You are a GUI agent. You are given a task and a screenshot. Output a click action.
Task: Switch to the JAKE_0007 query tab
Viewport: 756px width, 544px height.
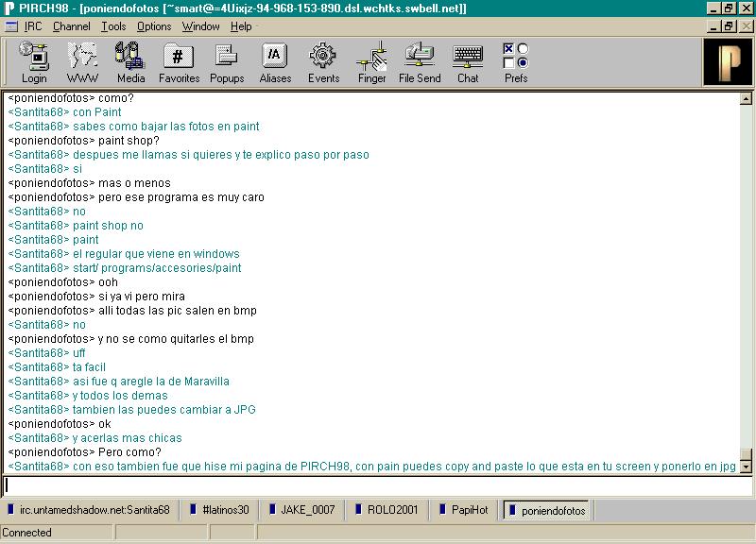coord(302,510)
